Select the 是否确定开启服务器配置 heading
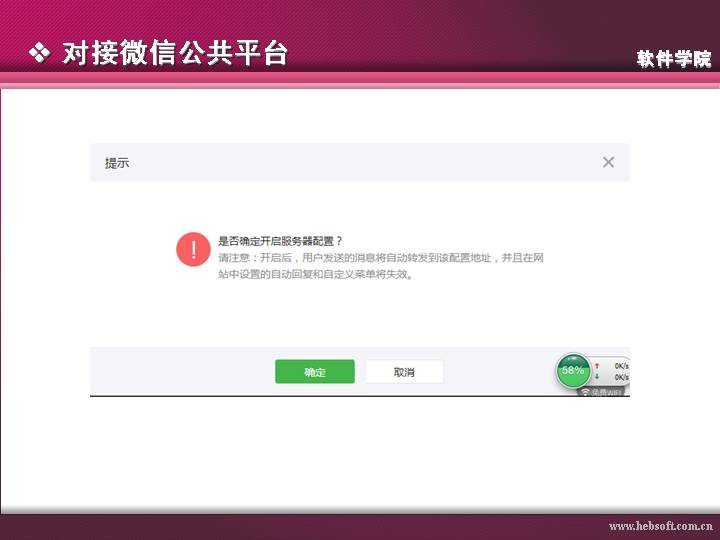This screenshot has height=540, width=720. point(281,241)
